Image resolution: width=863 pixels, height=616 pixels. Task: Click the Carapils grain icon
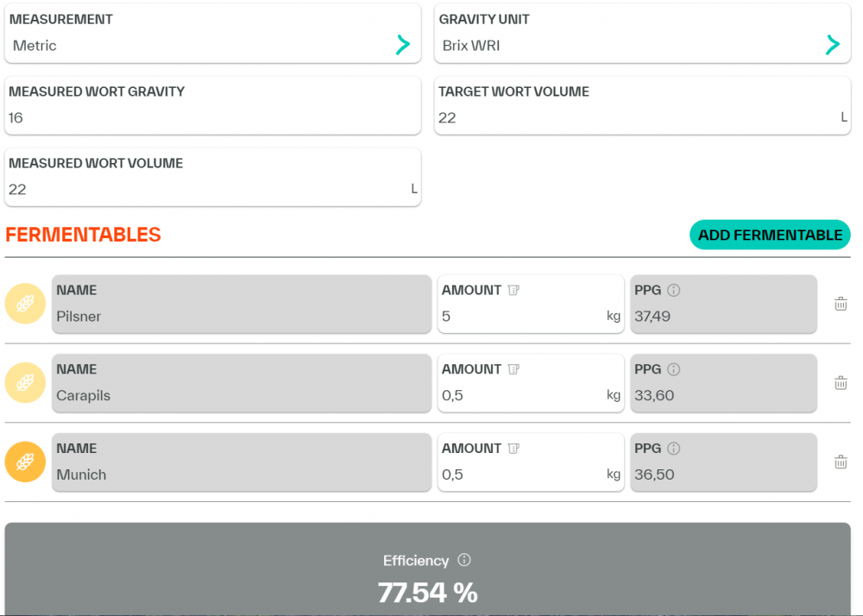coord(25,383)
